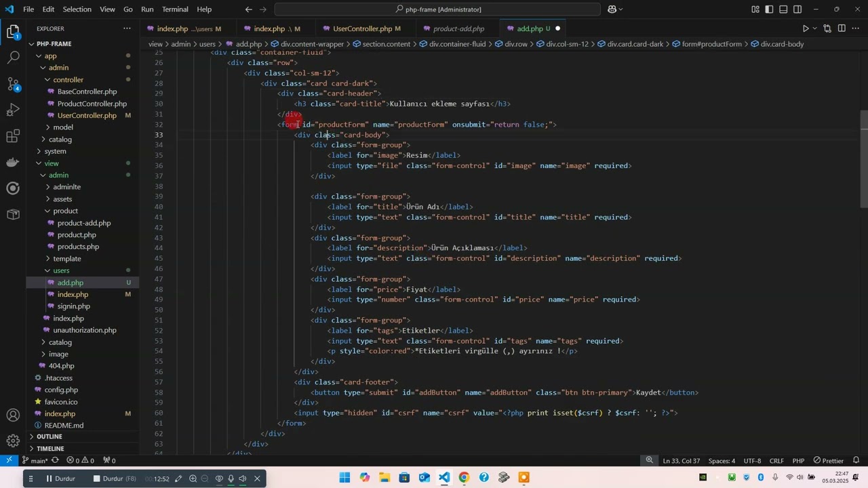The image size is (868, 488).
Task: Open ProductController.php in explorer
Action: pos(92,104)
